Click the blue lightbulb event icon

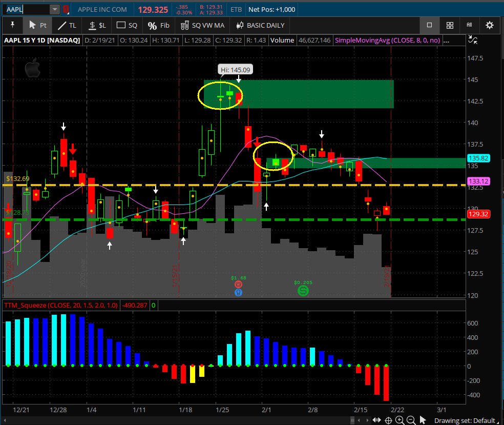pyautogui.click(x=238, y=292)
